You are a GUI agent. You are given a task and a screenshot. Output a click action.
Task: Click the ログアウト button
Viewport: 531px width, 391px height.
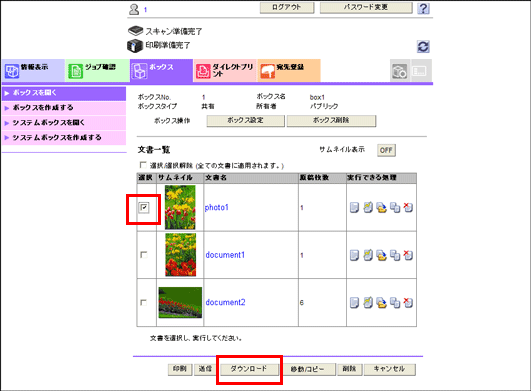(287, 8)
